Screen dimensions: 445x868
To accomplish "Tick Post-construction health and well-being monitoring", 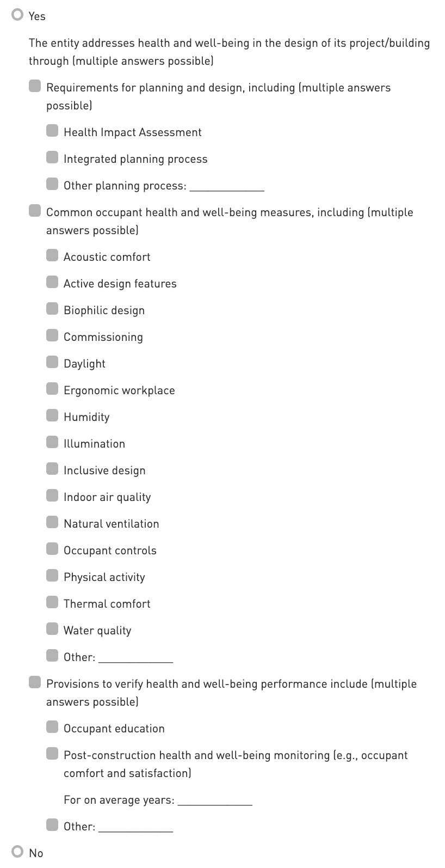I will 52,754.
